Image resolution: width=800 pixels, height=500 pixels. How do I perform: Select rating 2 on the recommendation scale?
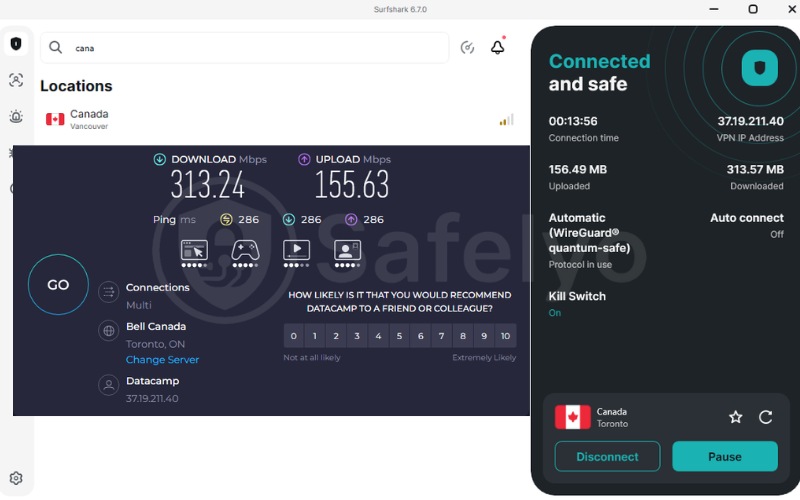[336, 336]
